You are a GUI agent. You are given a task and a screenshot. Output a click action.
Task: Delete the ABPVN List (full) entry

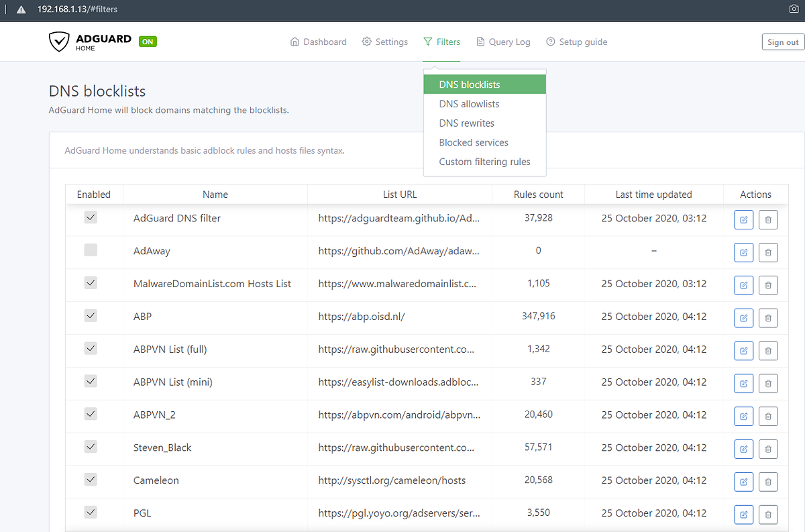768,350
